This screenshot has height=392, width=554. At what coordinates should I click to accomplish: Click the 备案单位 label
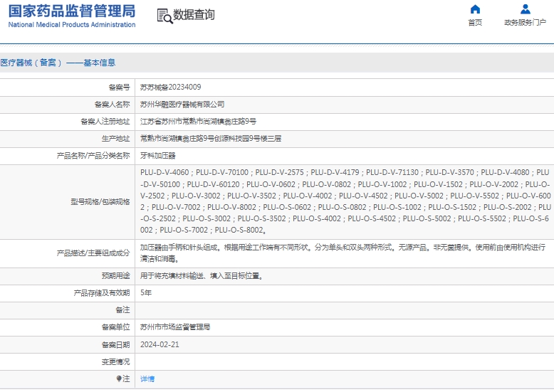coord(116,327)
